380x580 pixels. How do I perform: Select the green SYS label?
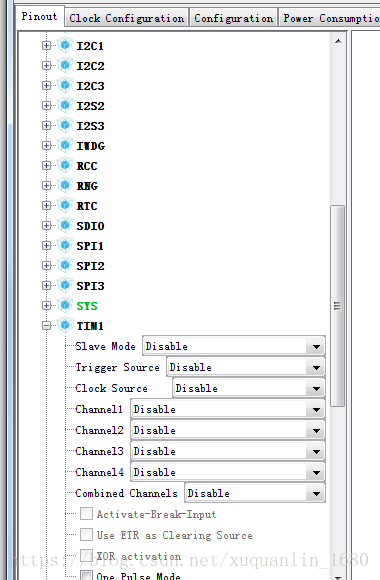(x=87, y=306)
